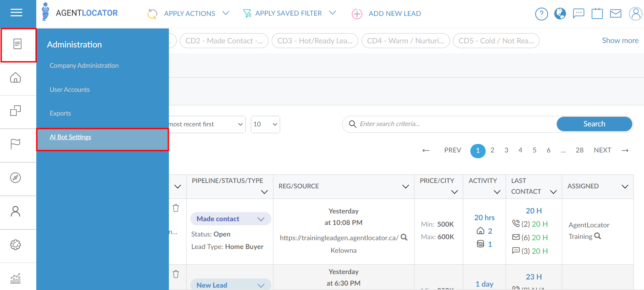Click the 20 H last contact value
The width and height of the screenshot is (644, 290).
[x=534, y=211]
